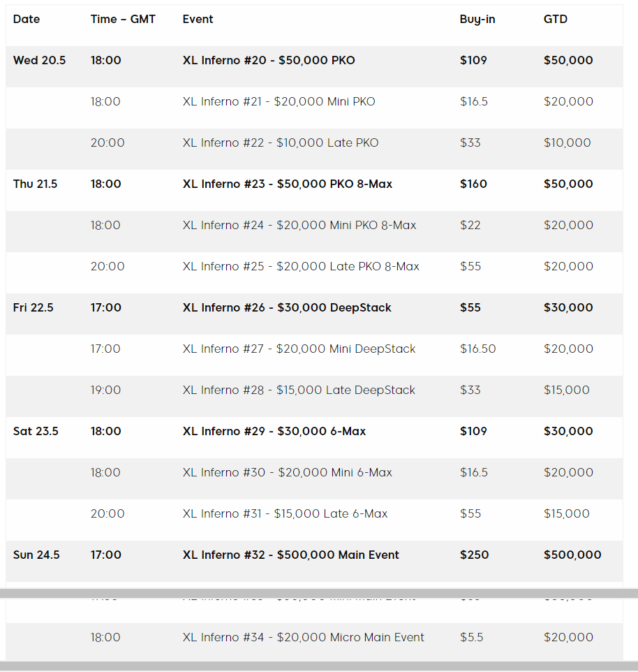Click the GTD column header
The image size is (638, 672).
(556, 20)
